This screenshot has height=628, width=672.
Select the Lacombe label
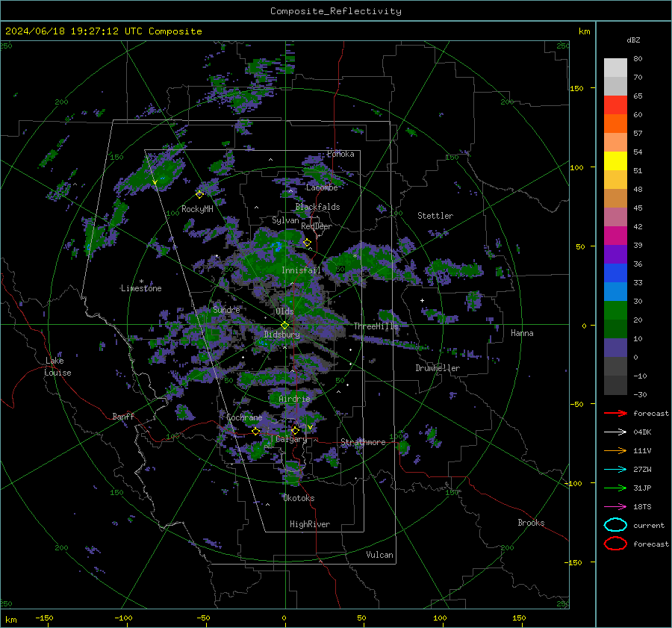click(x=322, y=187)
